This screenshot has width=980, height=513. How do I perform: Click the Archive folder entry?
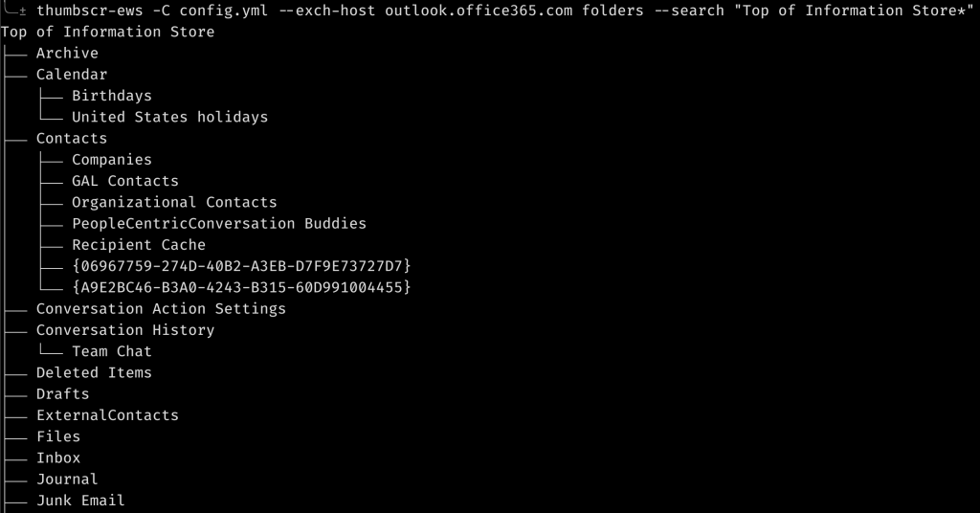click(67, 54)
